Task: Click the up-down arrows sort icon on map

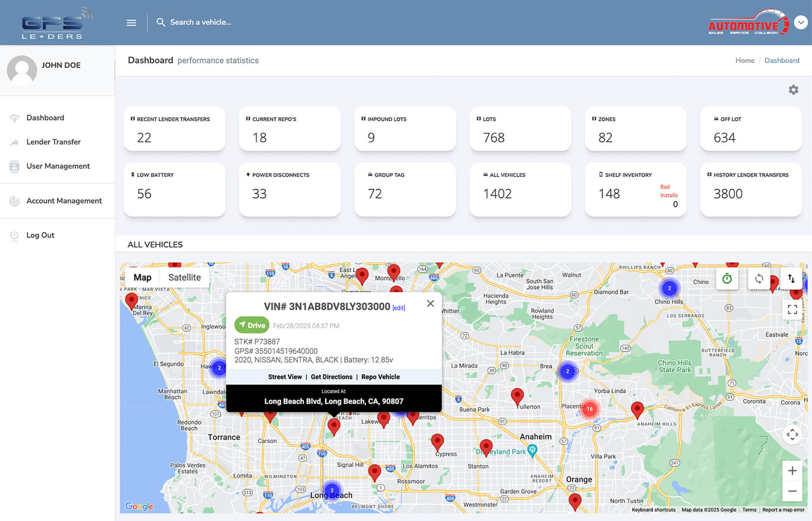Action: pyautogui.click(x=791, y=278)
